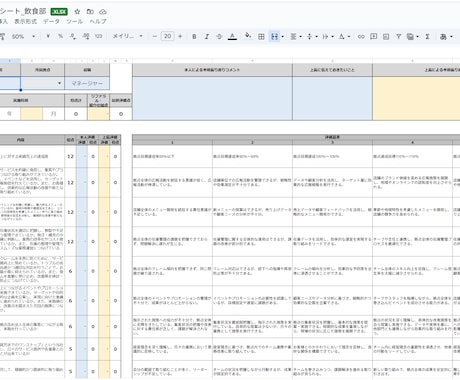Open the 123 number formats menu

tap(98, 36)
